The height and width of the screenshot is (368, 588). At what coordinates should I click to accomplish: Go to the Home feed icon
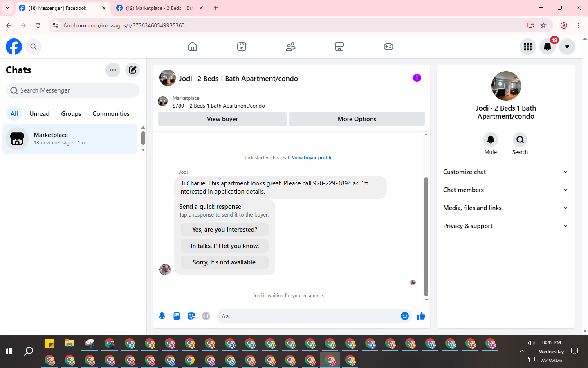(193, 47)
